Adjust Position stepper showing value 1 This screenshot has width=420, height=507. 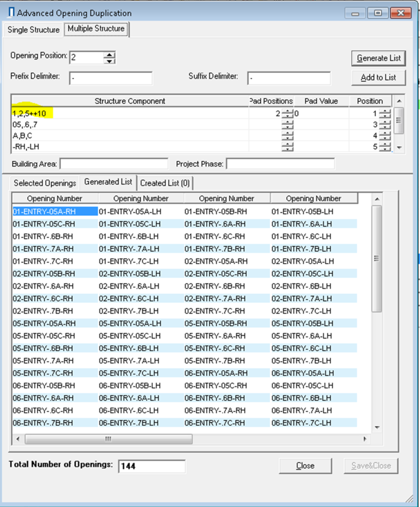click(385, 113)
